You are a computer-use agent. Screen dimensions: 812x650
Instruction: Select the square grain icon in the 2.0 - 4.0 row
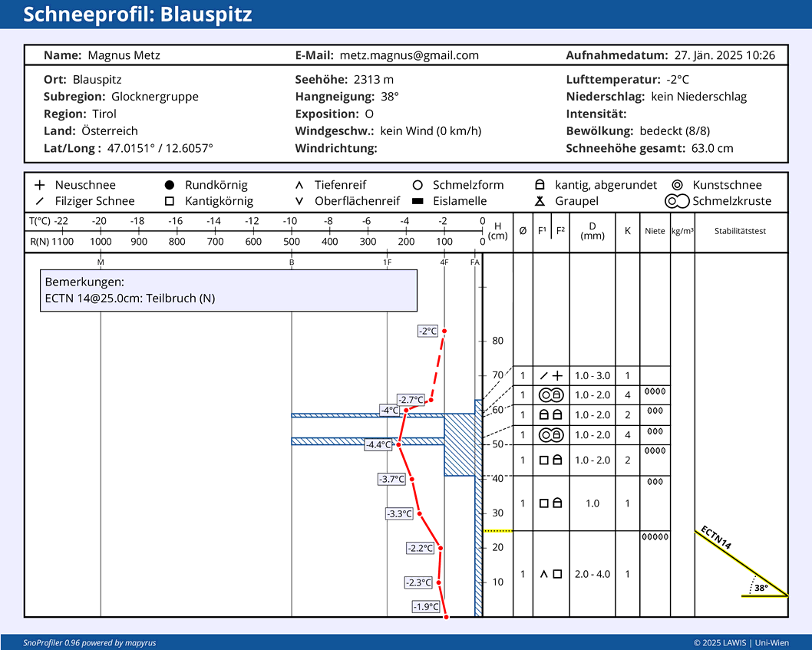557,574
